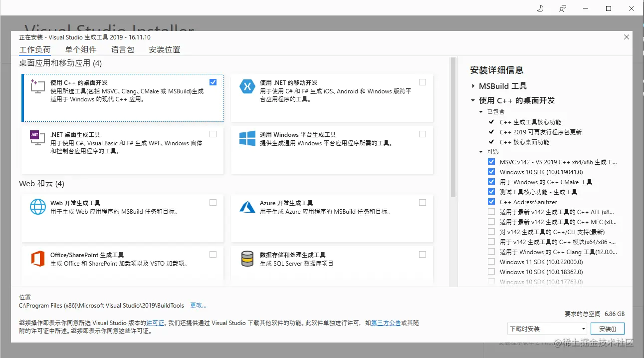Image resolution: width=644 pixels, height=358 pixels.
Task: Switch to the 安装位置 tab
Action: point(165,49)
